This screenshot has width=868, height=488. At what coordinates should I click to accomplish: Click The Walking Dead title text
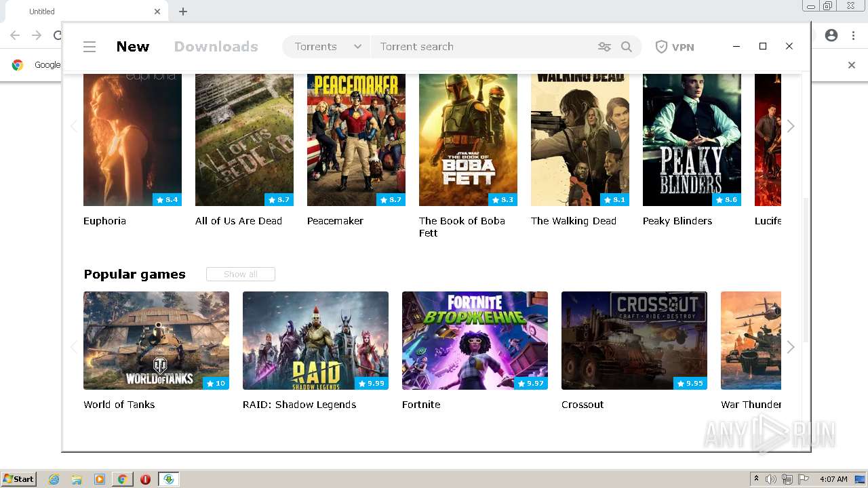pyautogui.click(x=574, y=221)
